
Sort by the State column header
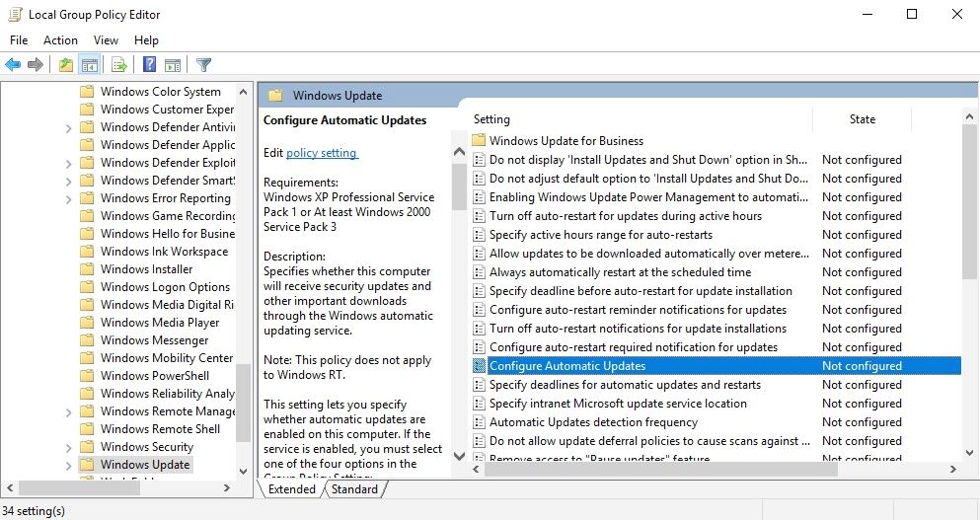(863, 118)
